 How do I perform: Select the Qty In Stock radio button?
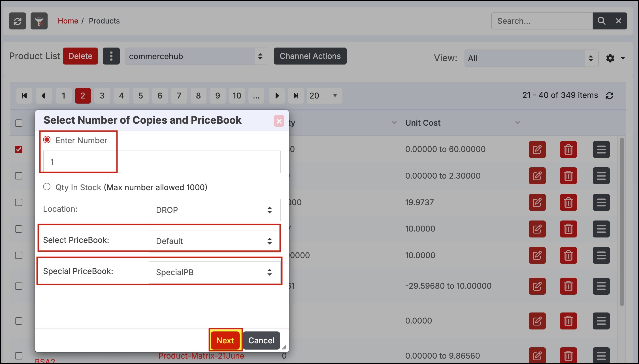pyautogui.click(x=47, y=187)
